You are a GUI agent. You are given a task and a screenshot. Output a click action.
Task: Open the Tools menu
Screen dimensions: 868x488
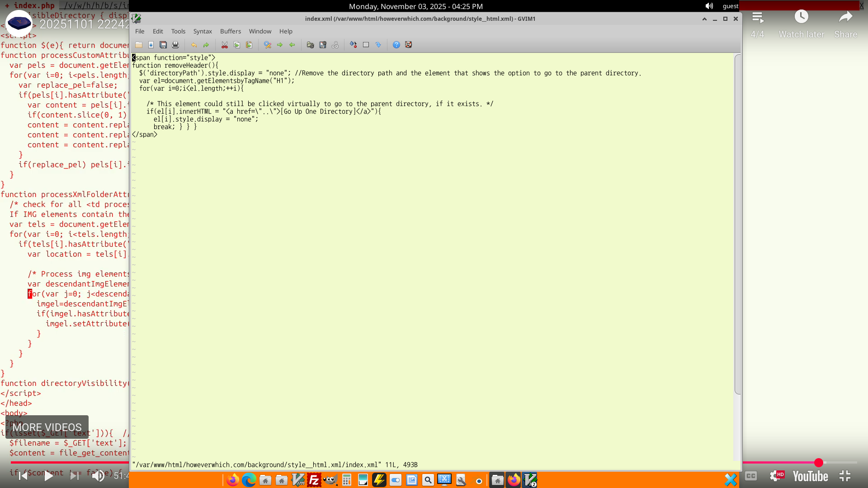point(178,31)
